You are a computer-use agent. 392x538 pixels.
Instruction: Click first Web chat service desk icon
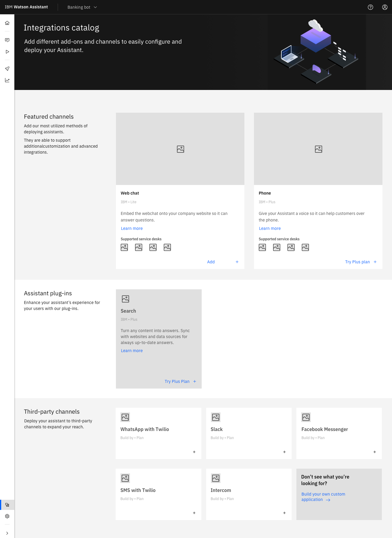(x=124, y=247)
